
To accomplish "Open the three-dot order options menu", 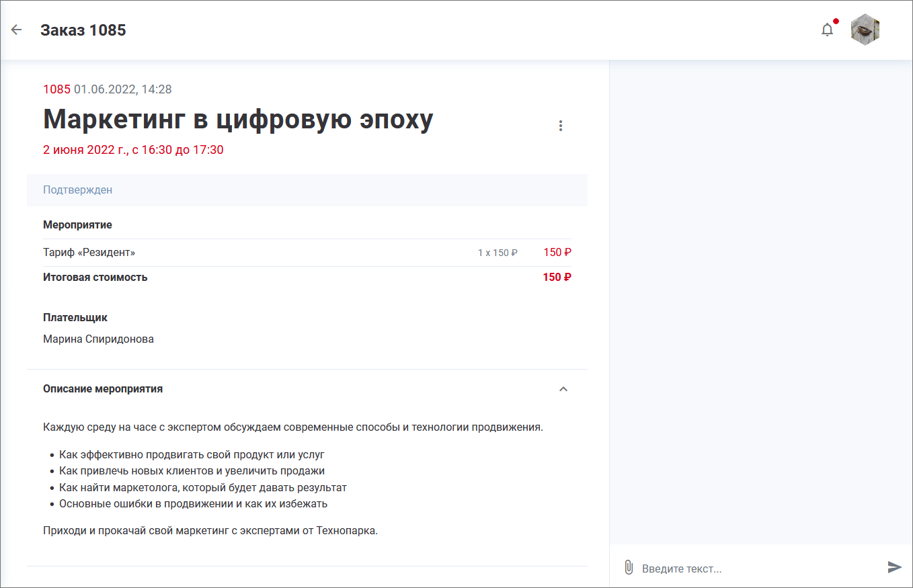I will click(x=561, y=126).
